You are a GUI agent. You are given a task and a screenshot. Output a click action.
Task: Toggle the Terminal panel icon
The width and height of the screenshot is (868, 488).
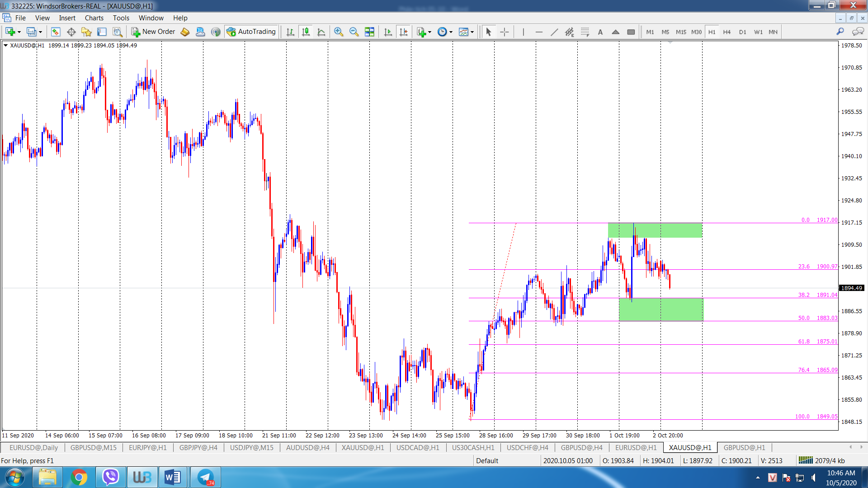tap(102, 32)
